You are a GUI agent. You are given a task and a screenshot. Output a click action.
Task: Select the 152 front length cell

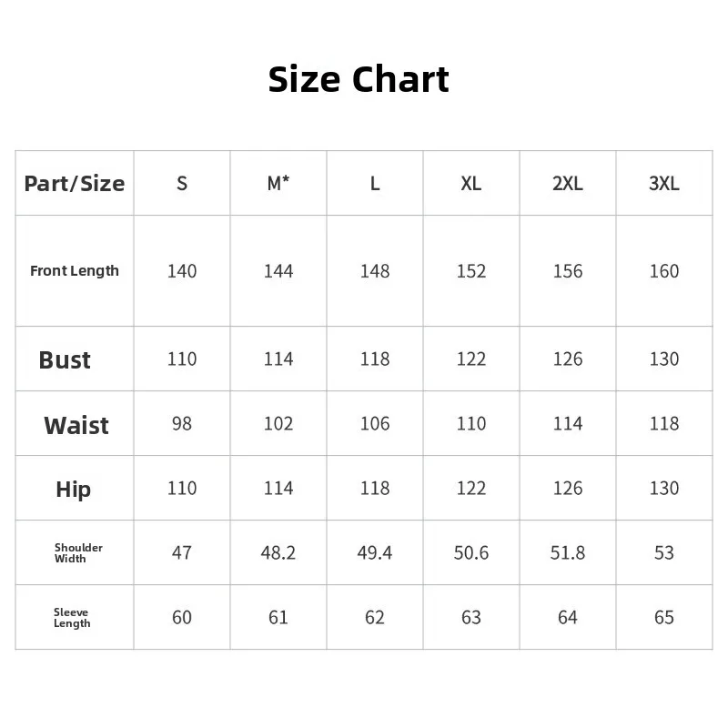[471, 271]
